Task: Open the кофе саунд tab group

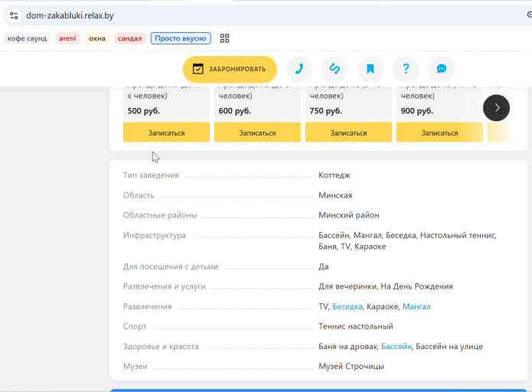Action: (x=27, y=38)
